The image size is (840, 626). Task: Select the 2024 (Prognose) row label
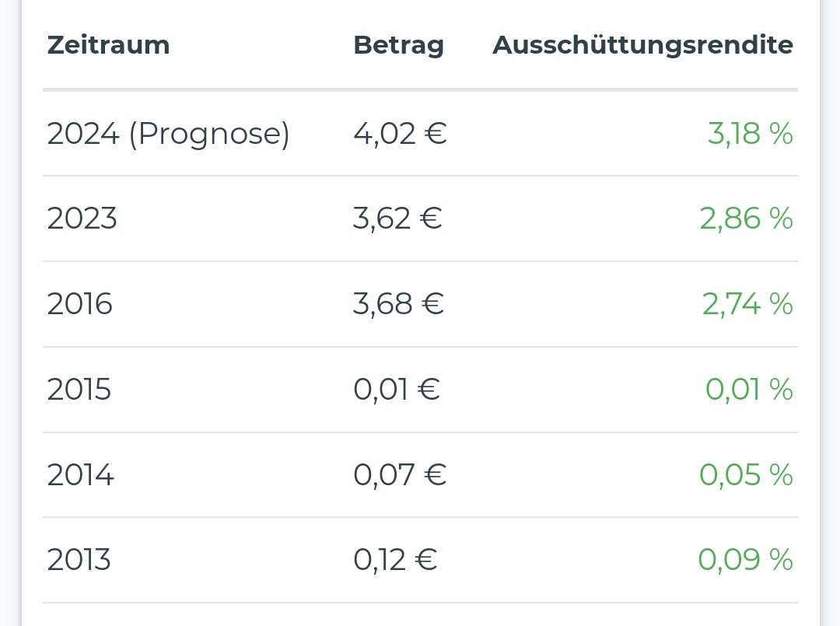(x=168, y=134)
